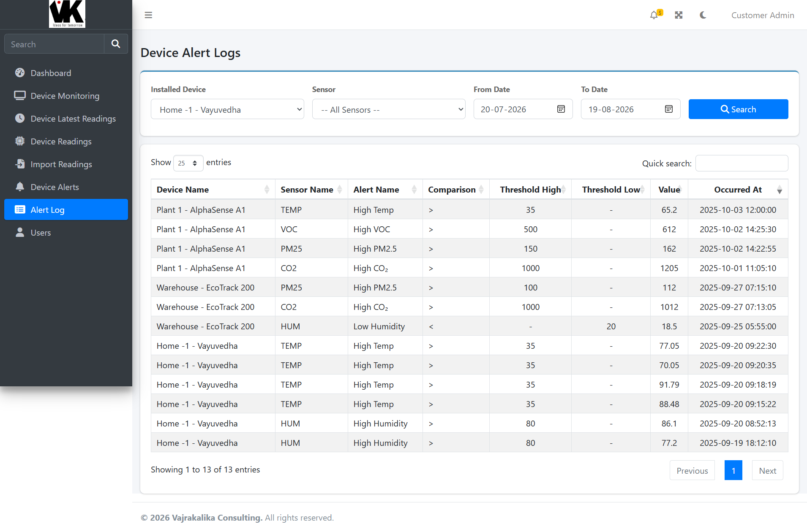Click the blue Search button

(x=738, y=109)
